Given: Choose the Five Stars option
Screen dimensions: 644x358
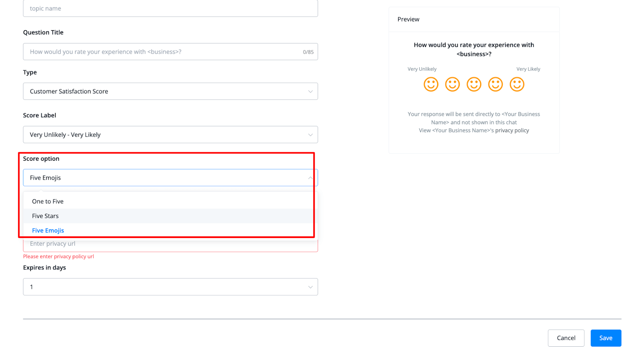Looking at the screenshot, I should click(x=170, y=216).
